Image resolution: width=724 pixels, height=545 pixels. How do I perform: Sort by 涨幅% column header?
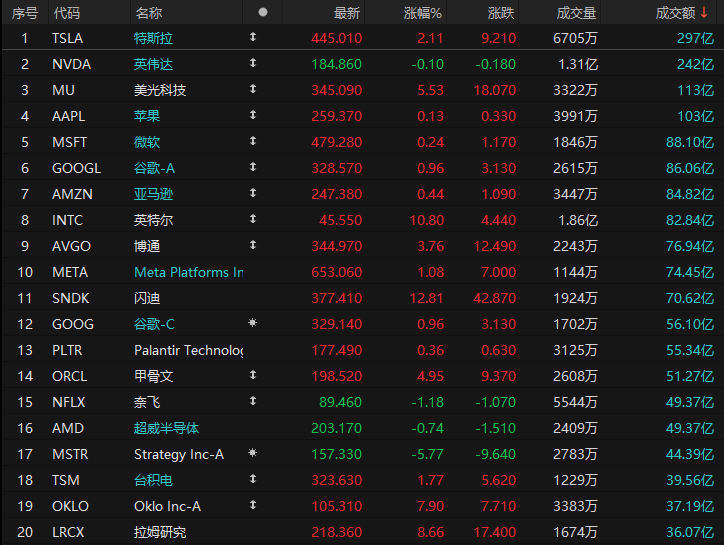point(423,13)
